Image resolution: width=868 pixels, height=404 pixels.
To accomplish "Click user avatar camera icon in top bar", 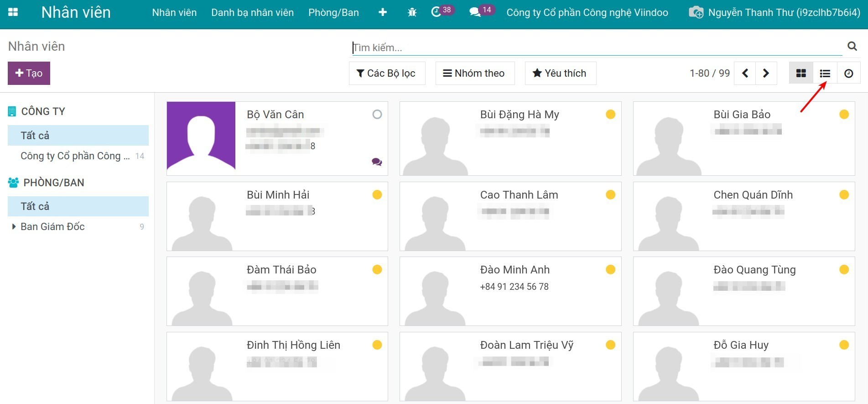I will [x=696, y=12].
